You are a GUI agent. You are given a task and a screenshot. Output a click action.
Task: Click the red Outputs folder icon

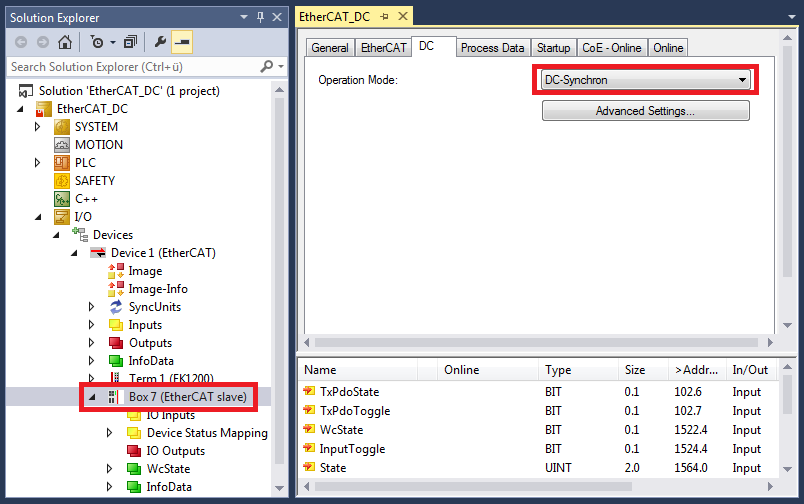tap(116, 342)
